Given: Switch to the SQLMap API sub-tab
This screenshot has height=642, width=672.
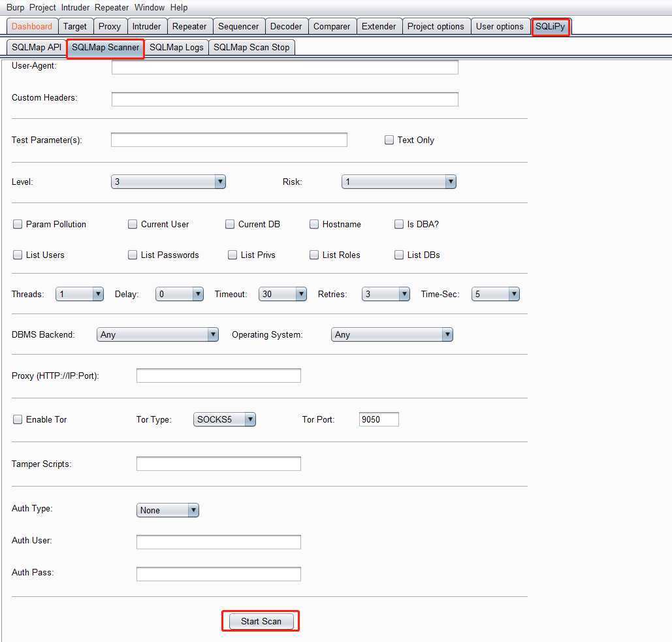Looking at the screenshot, I should click(37, 47).
